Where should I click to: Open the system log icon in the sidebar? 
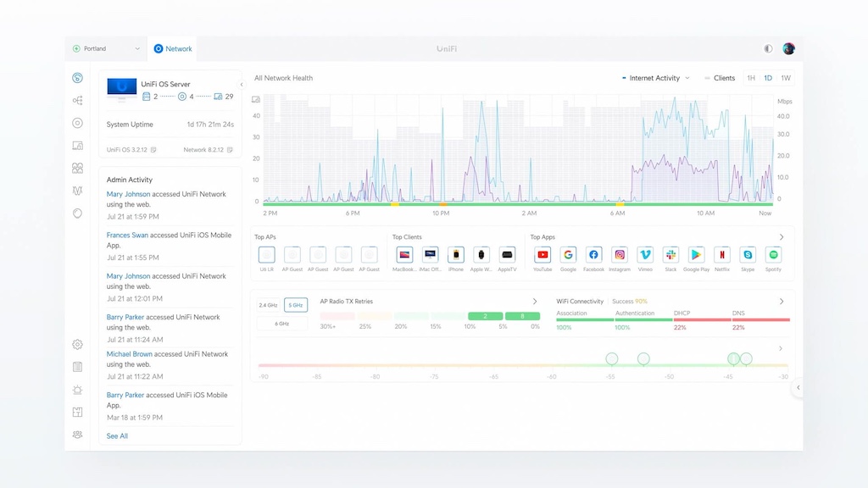coord(77,367)
